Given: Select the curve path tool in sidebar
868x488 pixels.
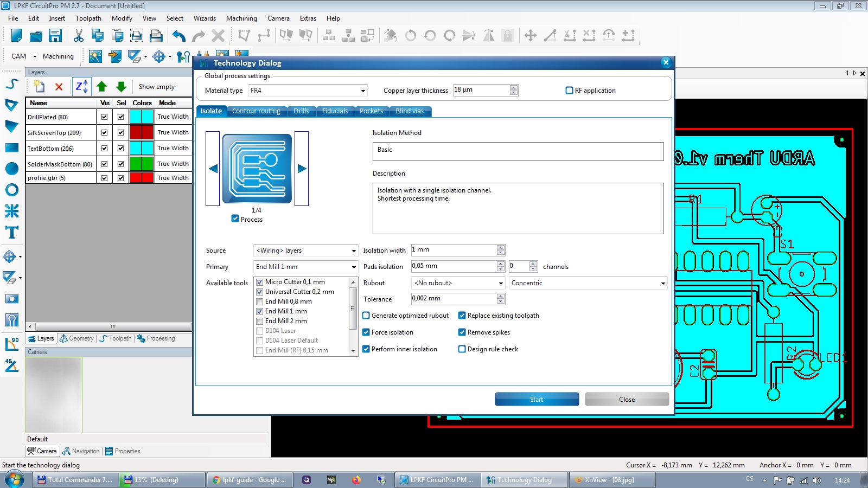Looking at the screenshot, I should [x=12, y=84].
